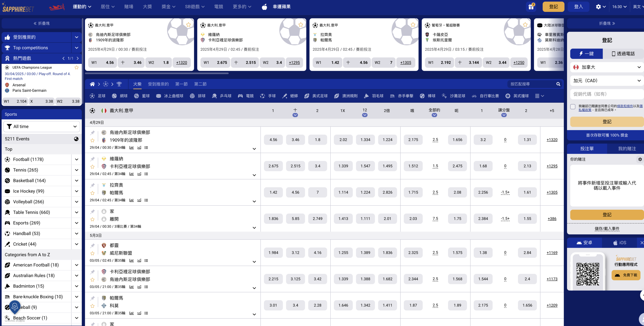Click the search magnifier icon
This screenshot has height=326, width=644.
pos(558,84)
